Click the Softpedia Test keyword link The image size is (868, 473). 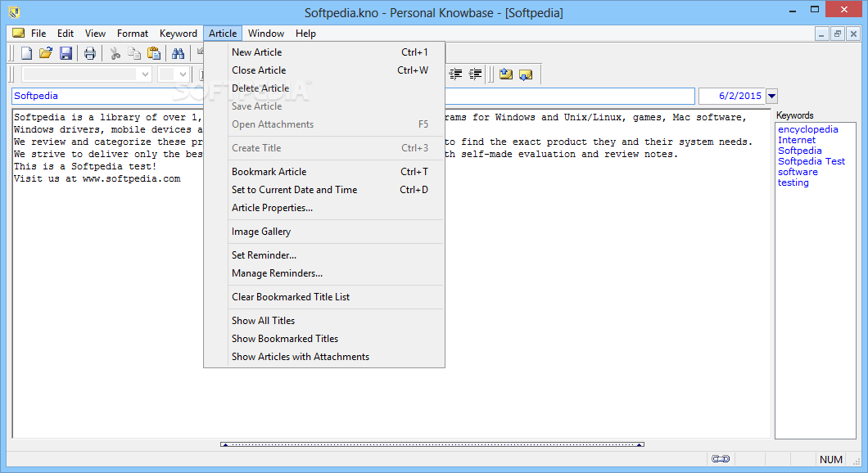[x=811, y=161]
